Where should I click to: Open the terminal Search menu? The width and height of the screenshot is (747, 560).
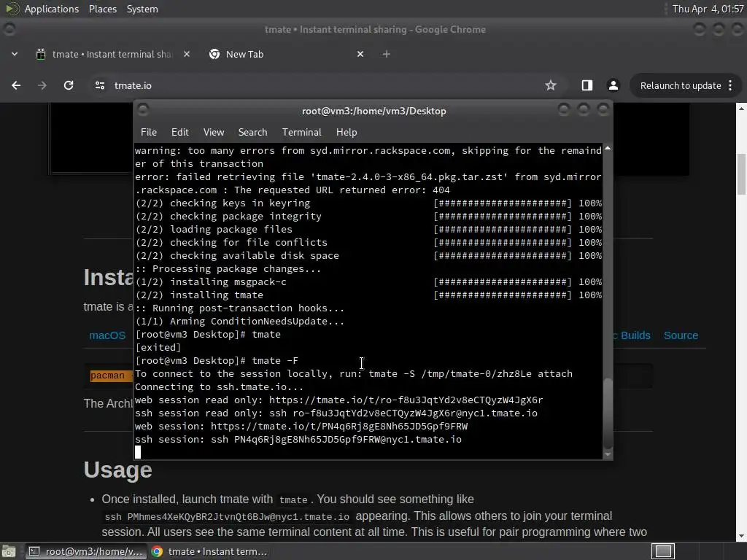point(252,133)
